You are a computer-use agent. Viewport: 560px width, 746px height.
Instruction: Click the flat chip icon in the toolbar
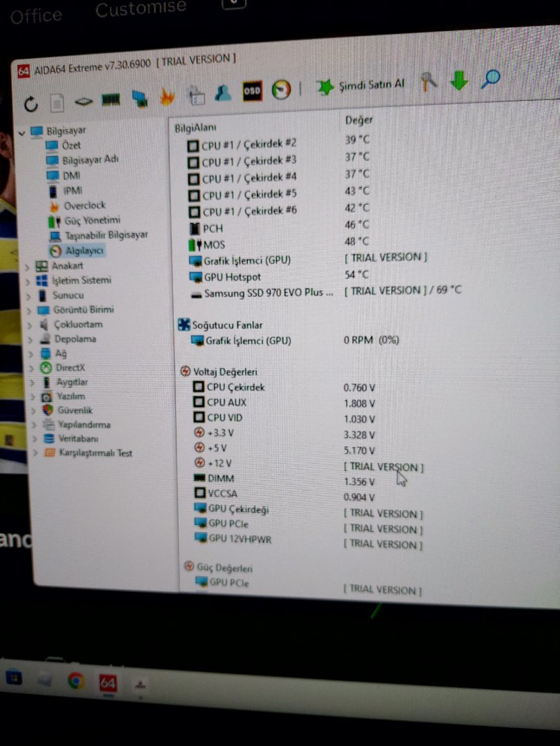(x=84, y=102)
